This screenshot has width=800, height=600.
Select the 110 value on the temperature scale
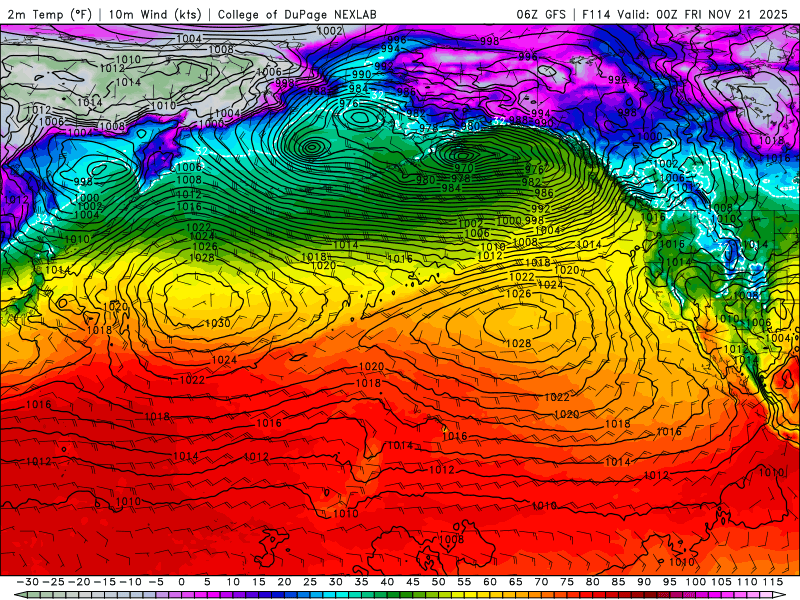747,582
